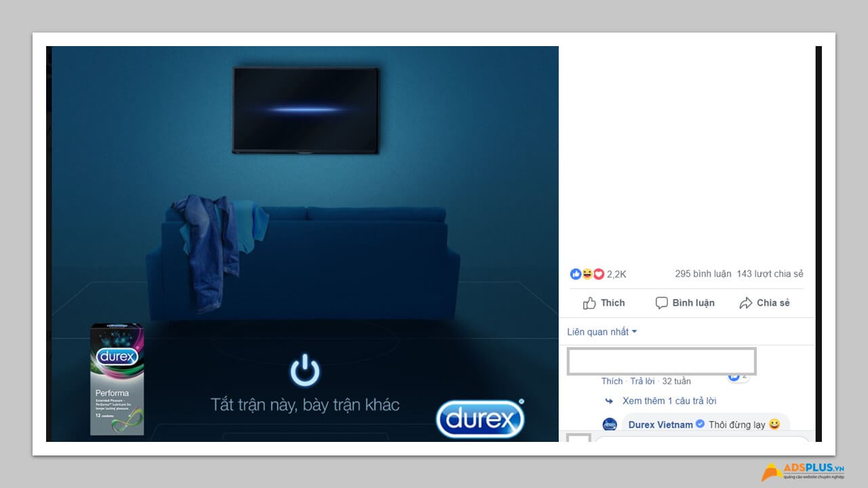Open the Durex Vietnam page name link

[x=660, y=424]
